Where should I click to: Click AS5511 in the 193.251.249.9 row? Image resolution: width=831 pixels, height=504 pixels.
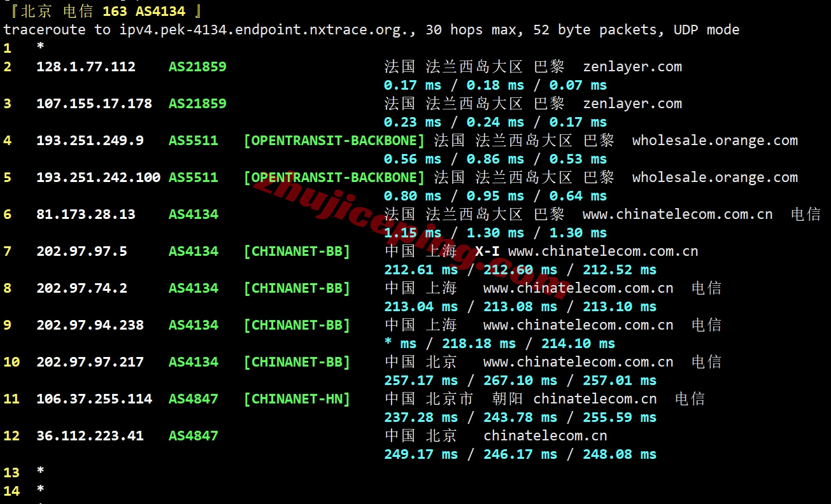pos(194,141)
